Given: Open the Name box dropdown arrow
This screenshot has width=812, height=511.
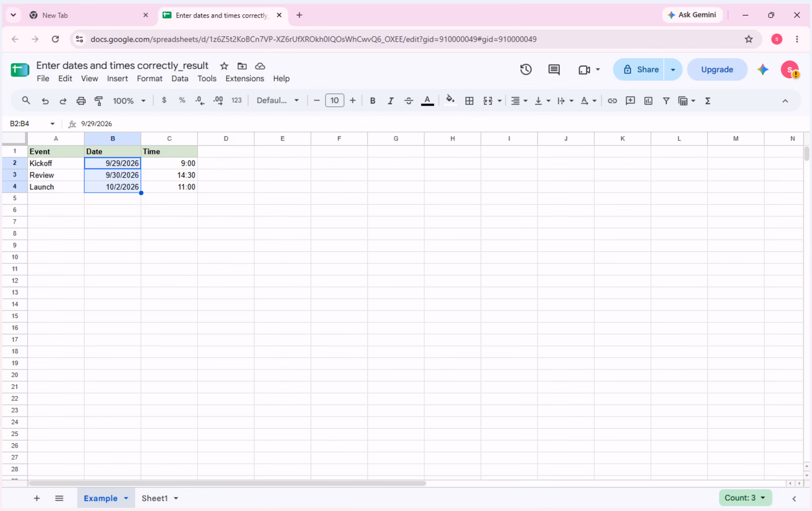Looking at the screenshot, I should click(52, 124).
